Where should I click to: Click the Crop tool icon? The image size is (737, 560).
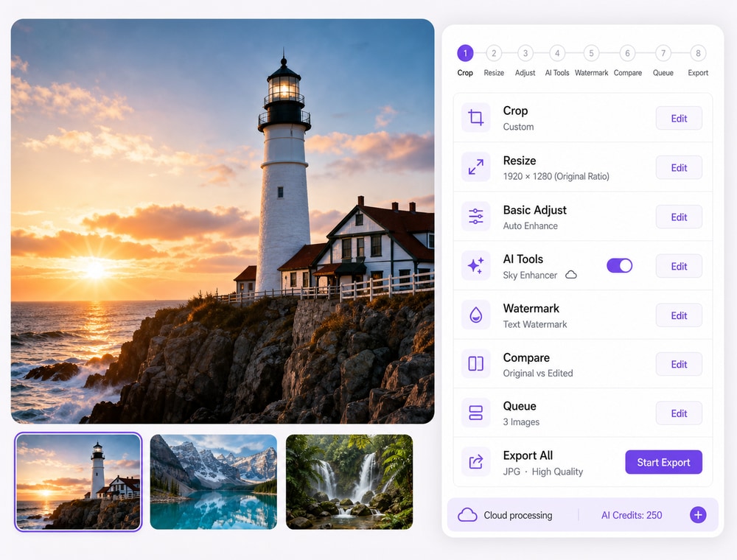pos(475,117)
